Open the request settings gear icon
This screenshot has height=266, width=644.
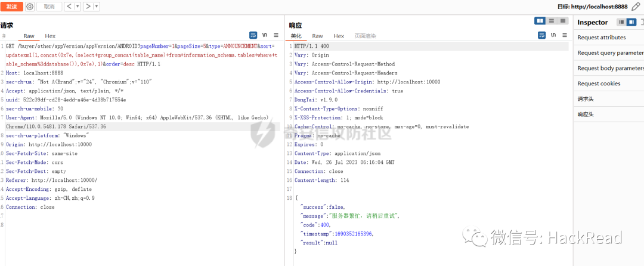(x=30, y=7)
